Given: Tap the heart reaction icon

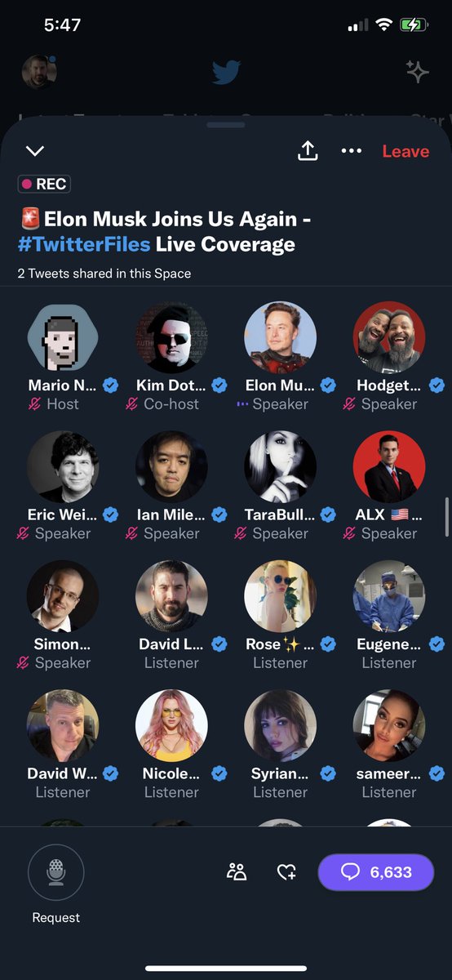Looking at the screenshot, I should coord(286,872).
